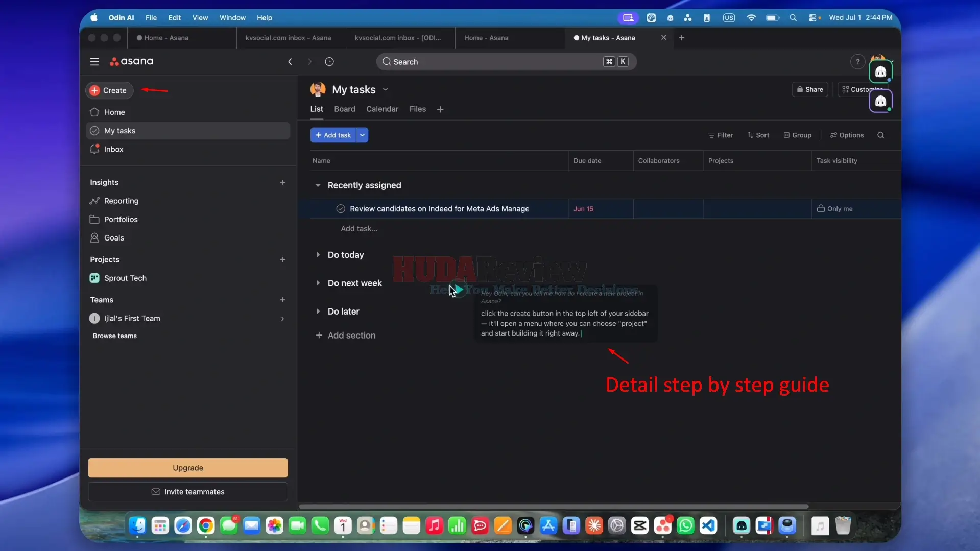Open the Options button
980x551 pixels.
pyautogui.click(x=847, y=135)
